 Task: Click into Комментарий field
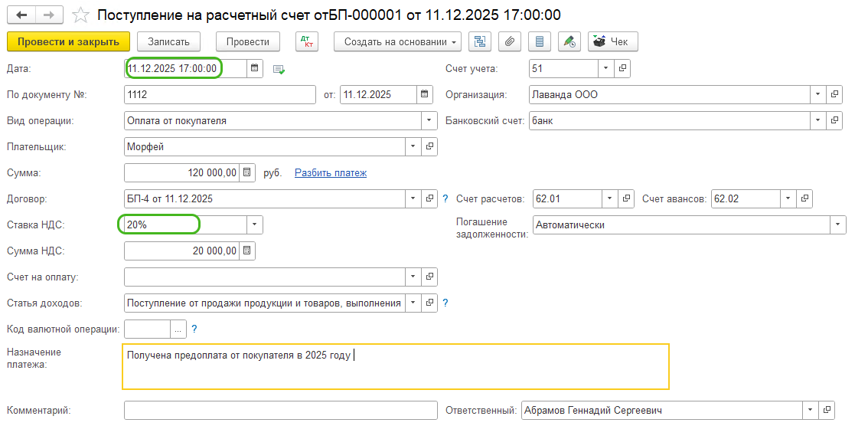point(281,410)
